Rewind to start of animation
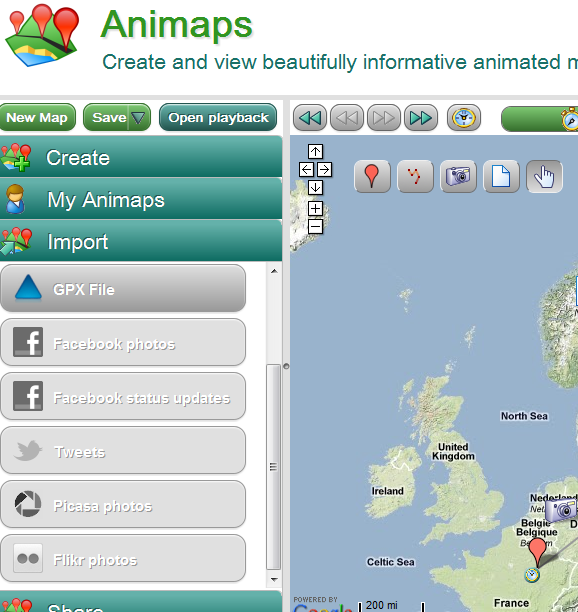The height and width of the screenshot is (612, 578). [310, 117]
